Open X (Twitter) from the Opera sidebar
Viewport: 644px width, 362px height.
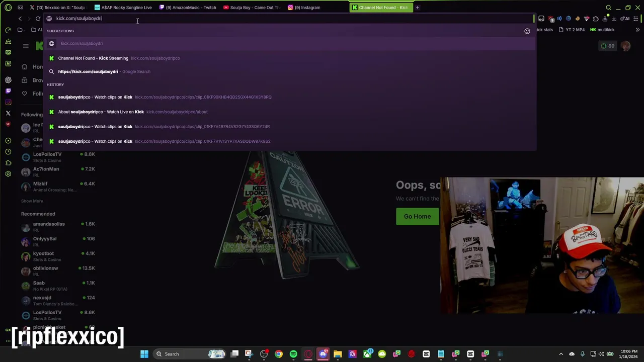(8, 113)
